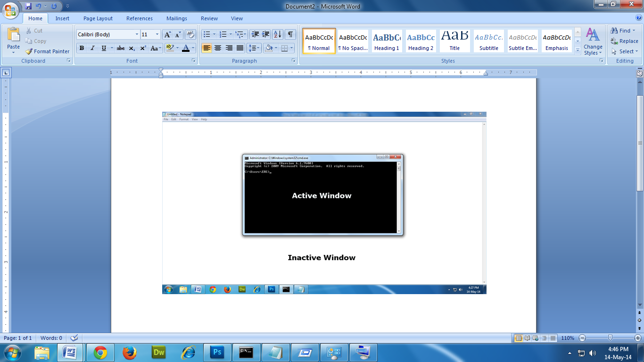Paste clipboard contents

[14, 41]
